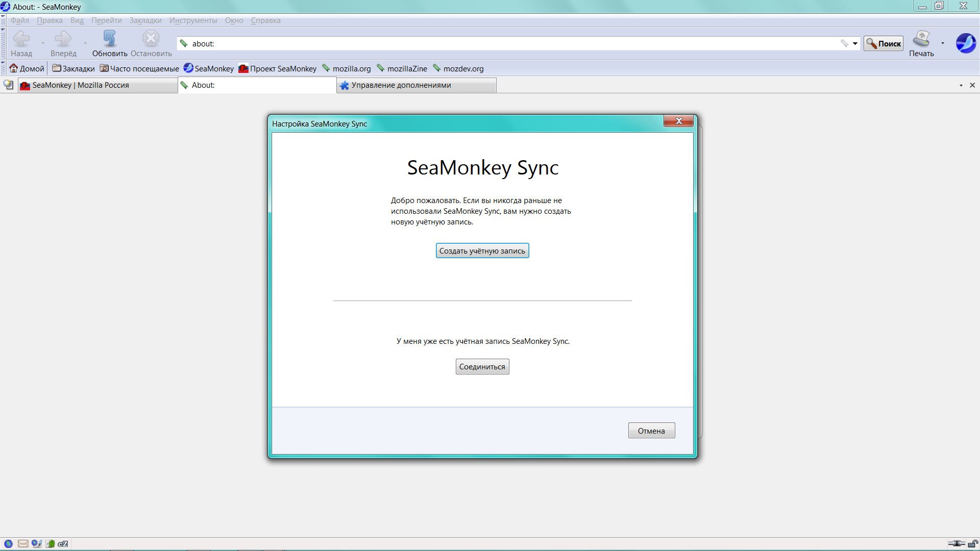Screen dimensions: 980x551
Task: Switch to the Управление дополнениями tab
Action: pos(416,85)
